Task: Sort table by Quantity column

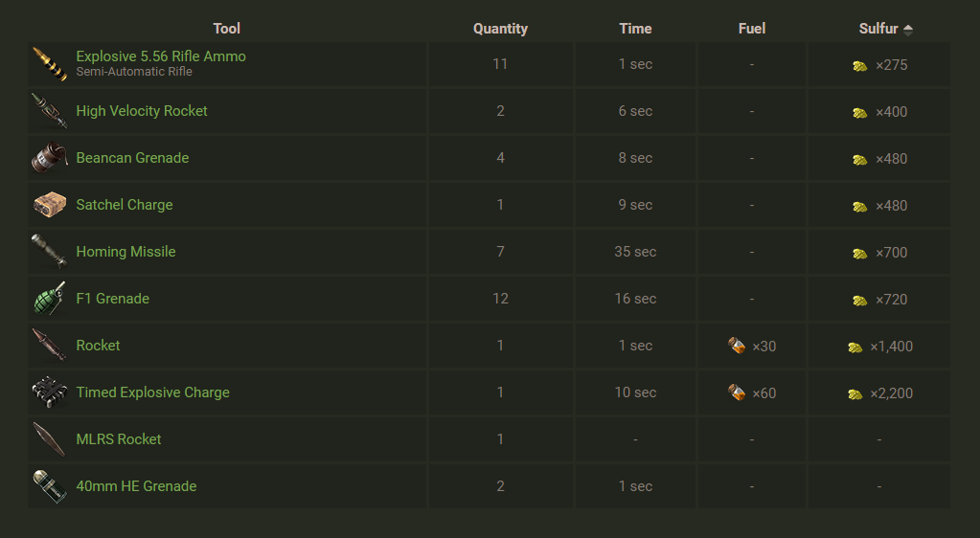Action: [500, 29]
